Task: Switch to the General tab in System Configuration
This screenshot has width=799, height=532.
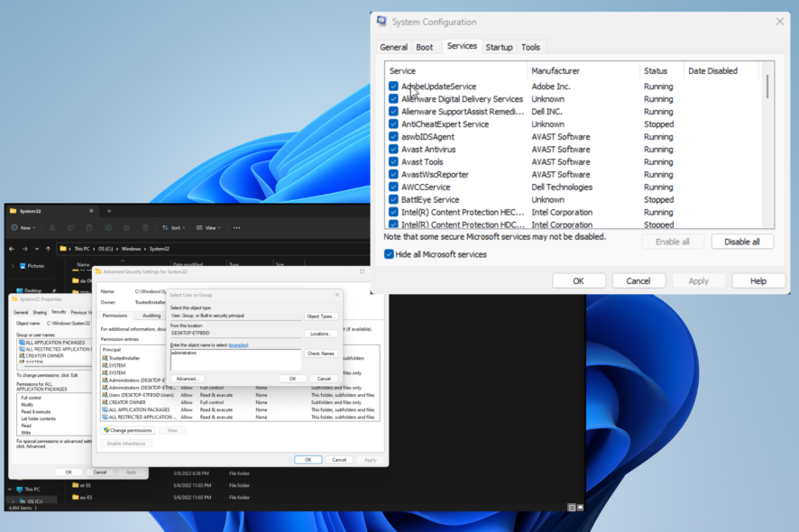Action: 394,47
